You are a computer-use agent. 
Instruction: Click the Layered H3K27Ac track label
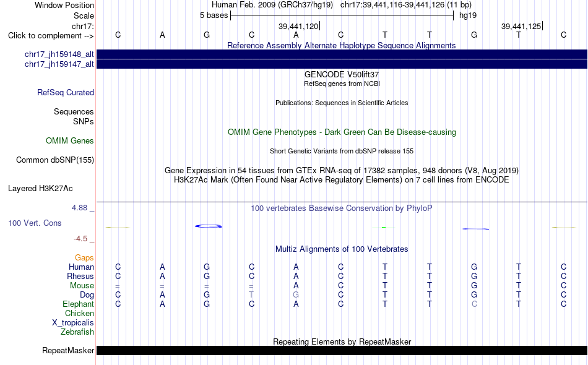point(40,189)
